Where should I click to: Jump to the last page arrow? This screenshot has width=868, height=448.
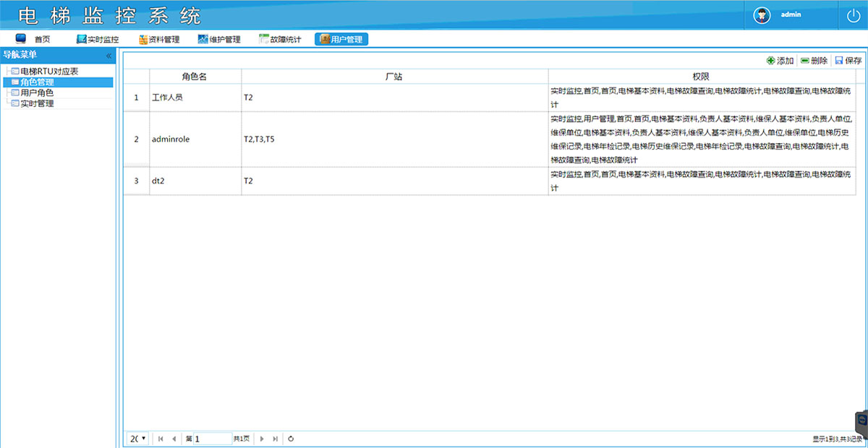[275, 439]
